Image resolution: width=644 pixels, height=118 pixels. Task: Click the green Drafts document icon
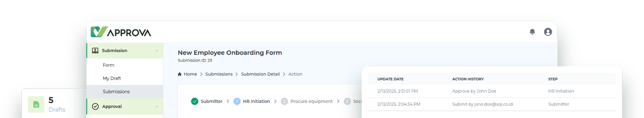[36, 104]
